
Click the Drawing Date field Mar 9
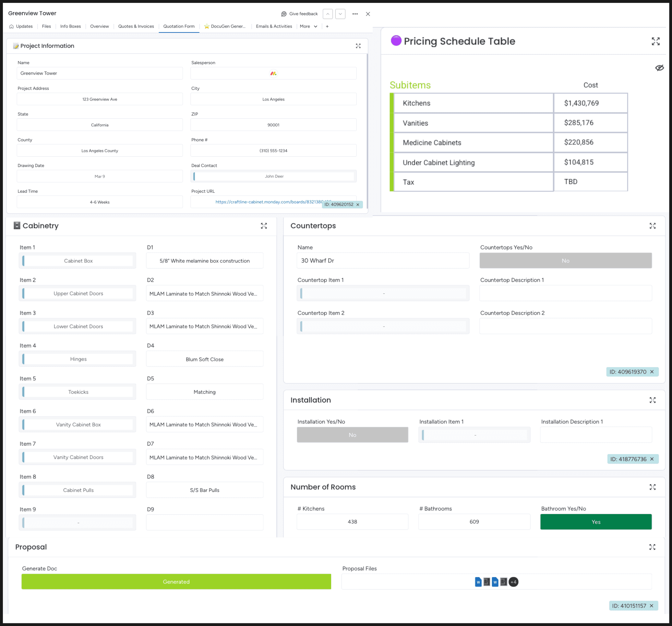tap(100, 176)
